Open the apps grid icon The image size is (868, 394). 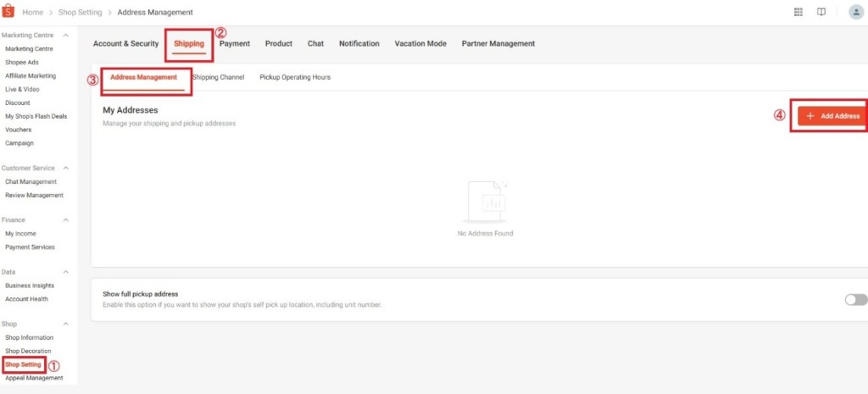[798, 12]
